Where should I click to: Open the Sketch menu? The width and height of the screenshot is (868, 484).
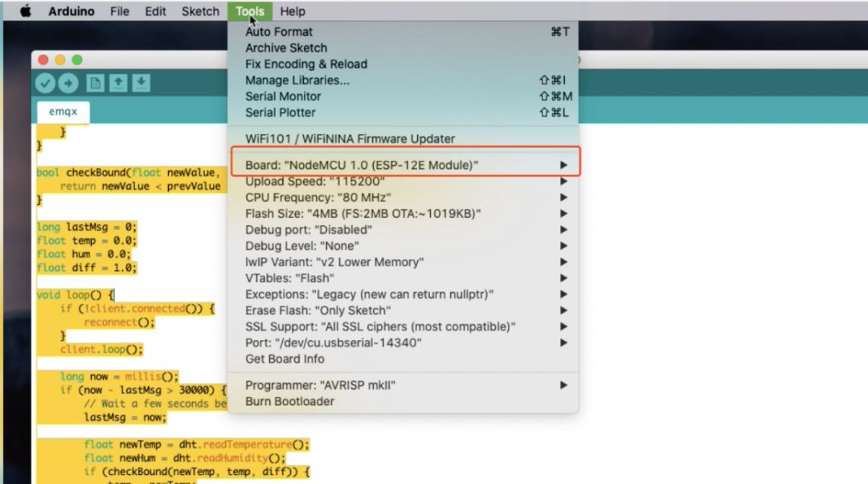(x=200, y=11)
